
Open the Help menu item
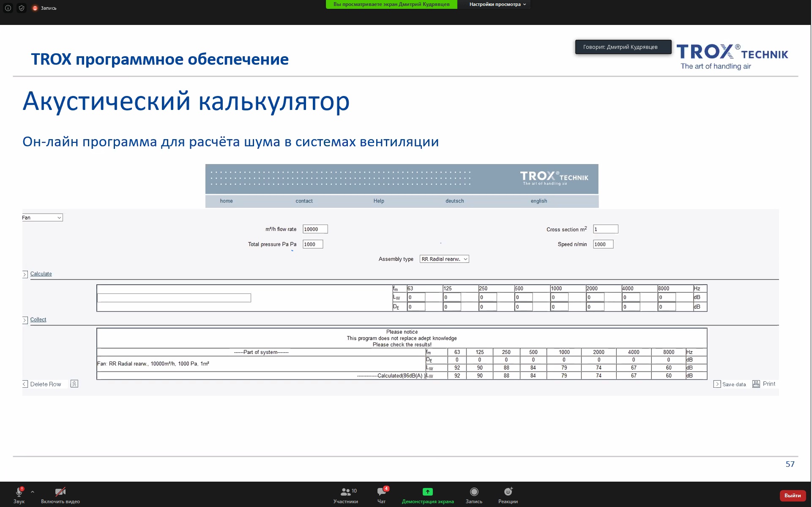pos(379,201)
